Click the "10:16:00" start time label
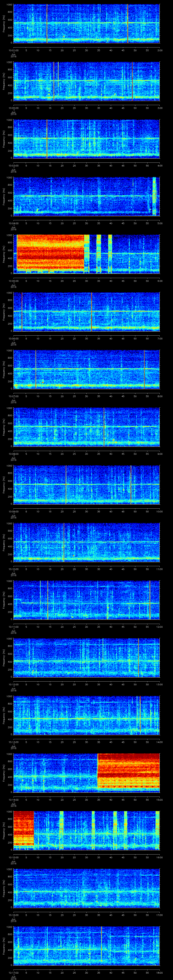Image resolution: width=173 pixels, height=980 pixels. (14, 915)
